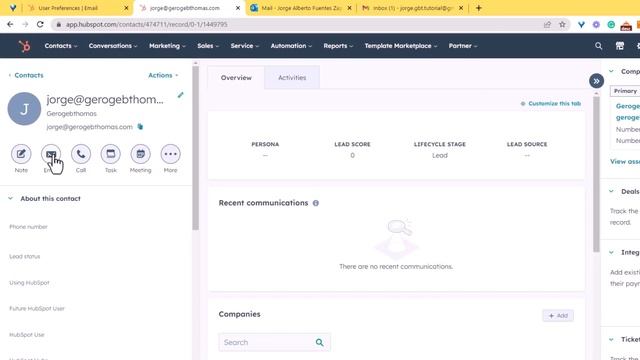This screenshot has width=640, height=360.
Task: Show the Recent communications info tooltip
Action: (x=316, y=203)
